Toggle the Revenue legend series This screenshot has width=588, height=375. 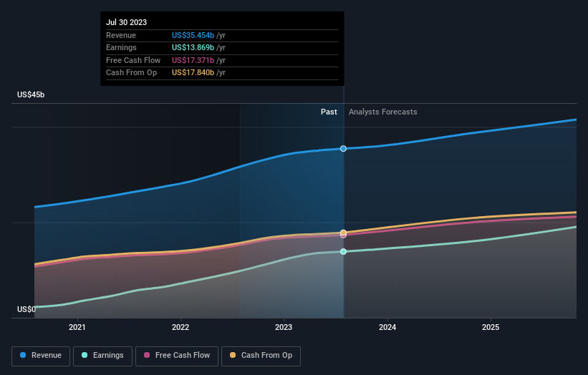click(x=41, y=356)
